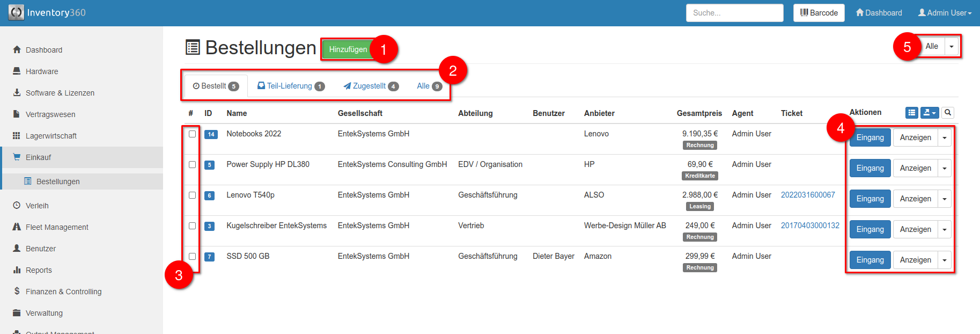Switch to the Teil-Lieferung tab

tap(290, 86)
